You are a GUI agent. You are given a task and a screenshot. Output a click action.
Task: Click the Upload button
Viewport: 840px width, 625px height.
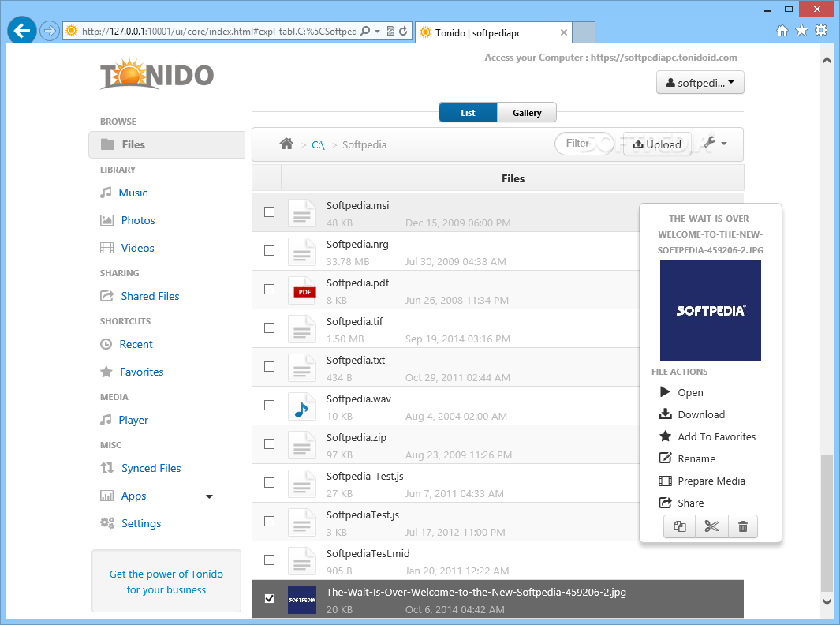[657, 144]
